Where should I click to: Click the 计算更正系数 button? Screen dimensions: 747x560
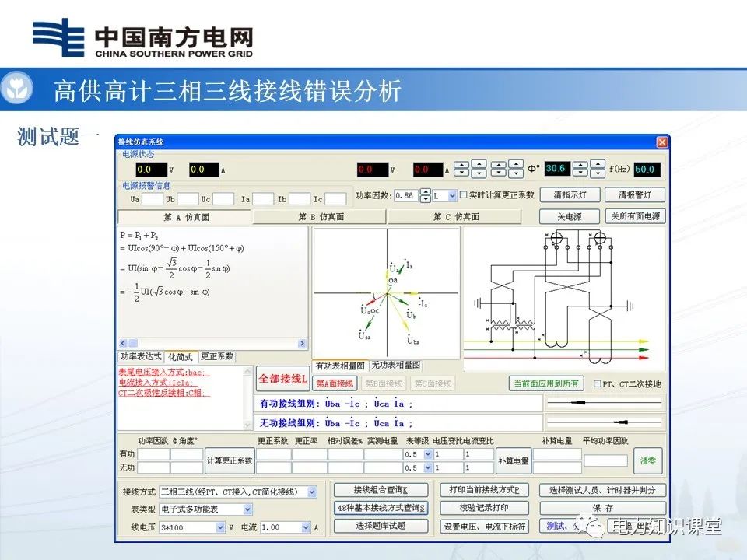[x=230, y=460]
